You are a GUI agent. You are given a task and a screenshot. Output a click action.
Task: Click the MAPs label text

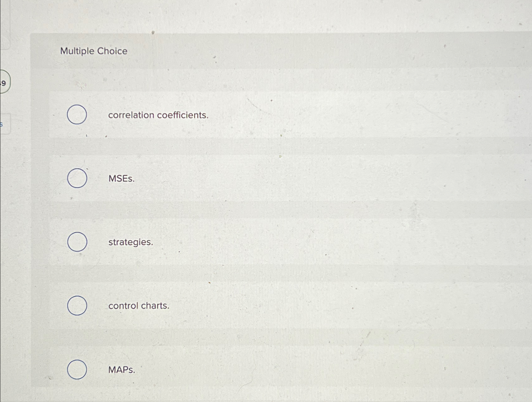tap(122, 370)
